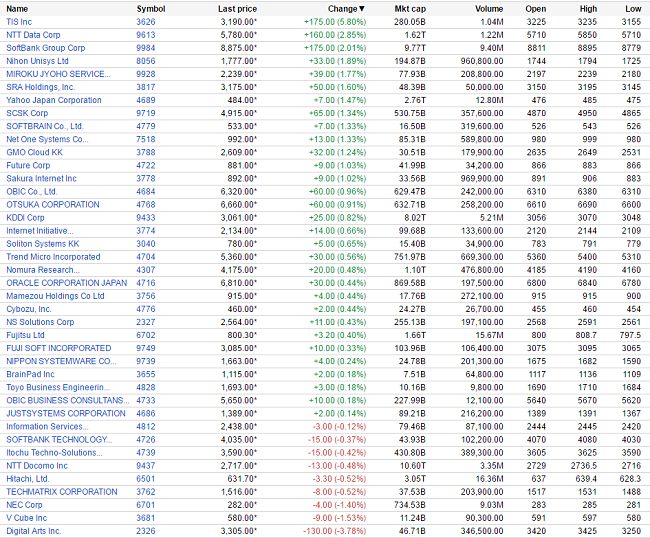Open Cybozu, Inc. link

coord(29,309)
